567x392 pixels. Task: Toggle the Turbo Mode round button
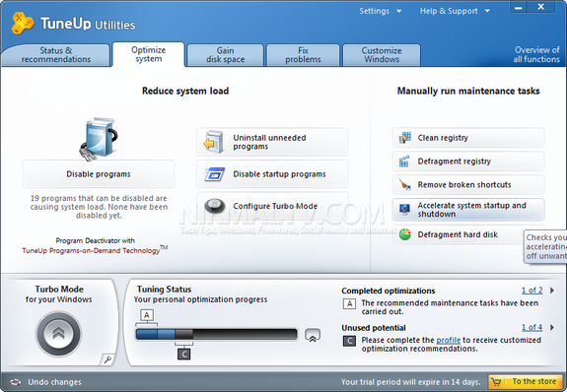click(58, 334)
